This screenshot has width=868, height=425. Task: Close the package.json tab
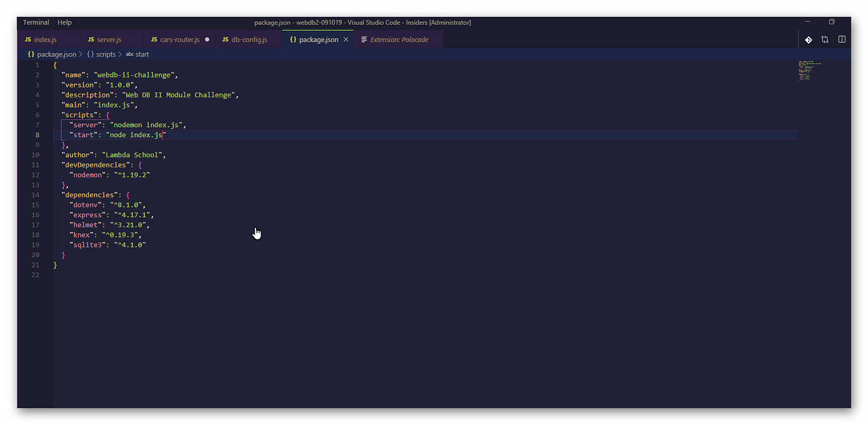[346, 38]
